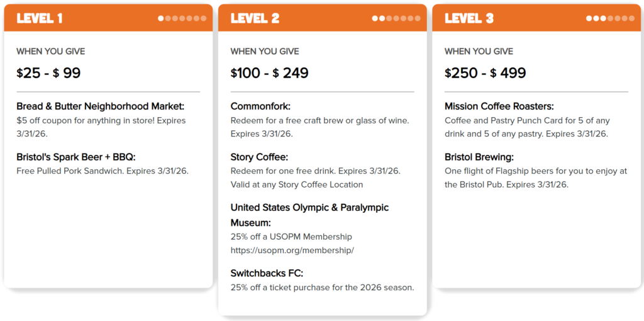Click Bread & Butter Neighborhood Market title

100,106
